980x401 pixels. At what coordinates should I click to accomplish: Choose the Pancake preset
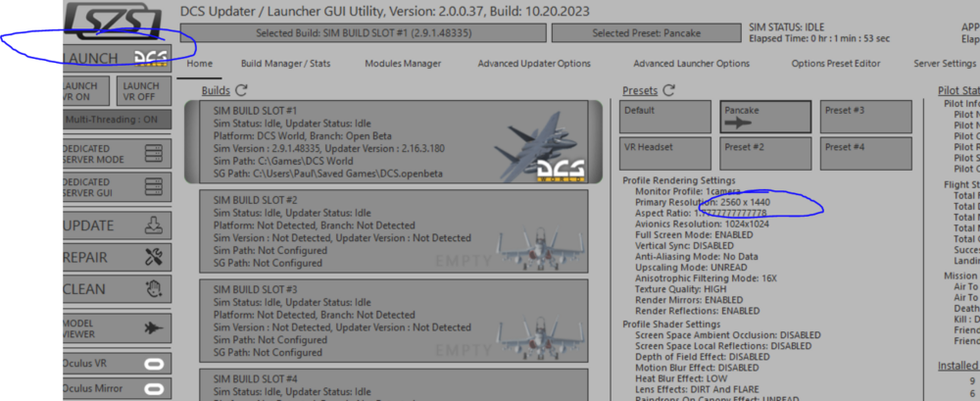pos(765,117)
